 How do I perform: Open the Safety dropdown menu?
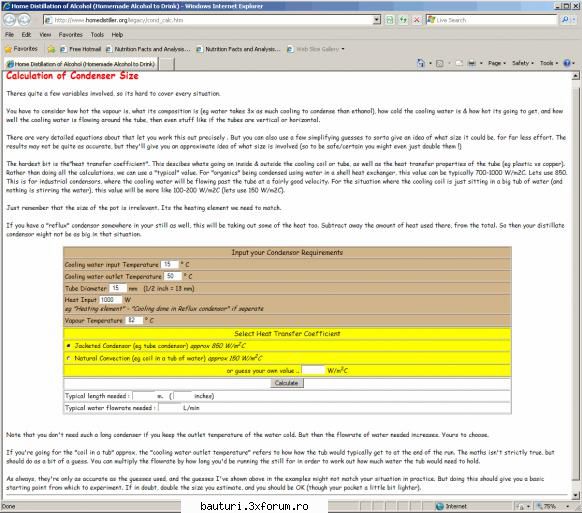523,63
